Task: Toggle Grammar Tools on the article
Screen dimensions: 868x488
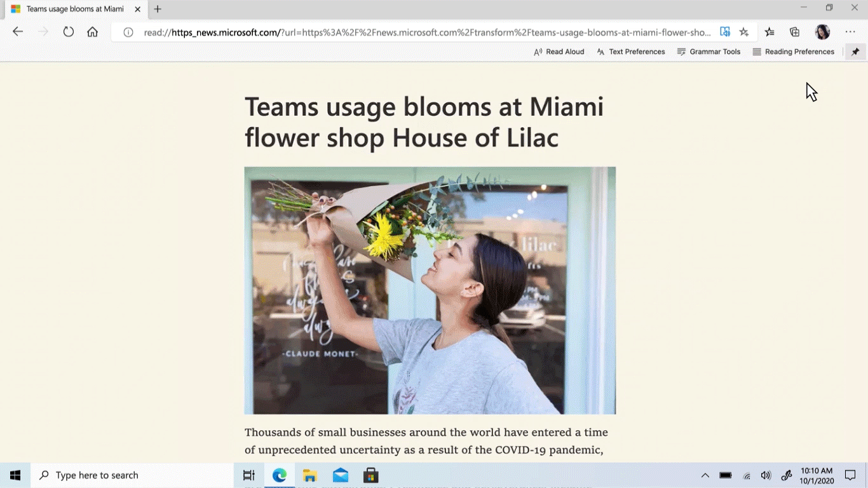Action: pos(709,51)
